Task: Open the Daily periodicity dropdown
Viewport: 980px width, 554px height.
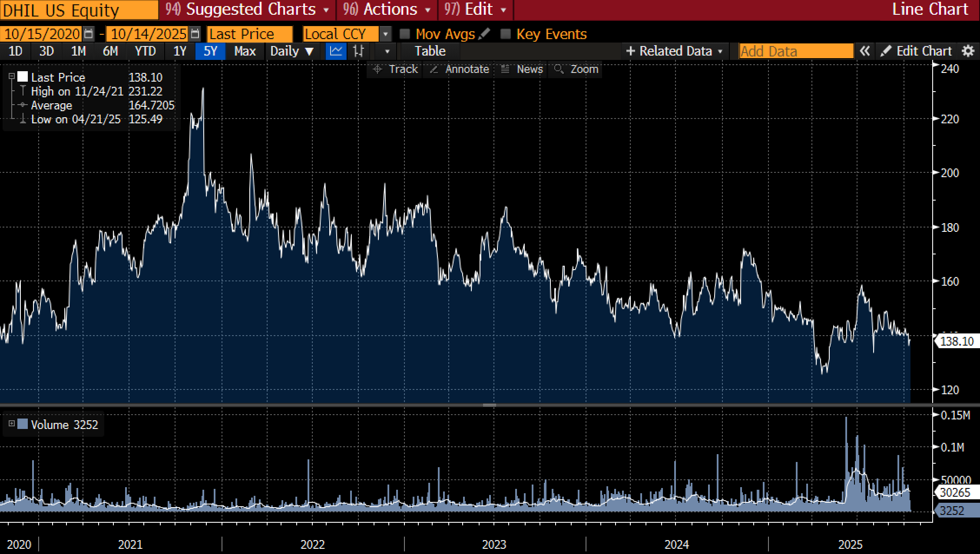Action: (x=292, y=51)
